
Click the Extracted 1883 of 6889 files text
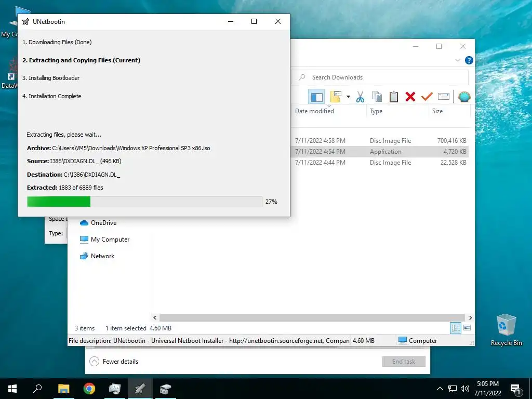pos(65,187)
